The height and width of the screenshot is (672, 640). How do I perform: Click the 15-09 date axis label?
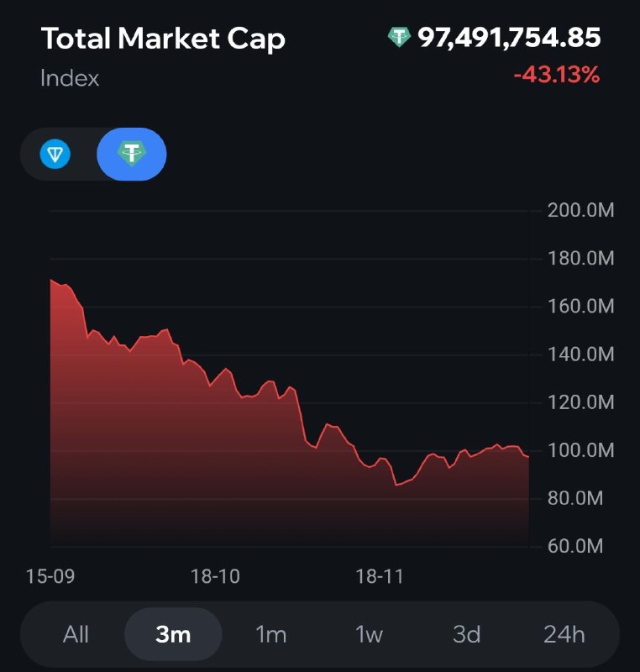coord(49,577)
